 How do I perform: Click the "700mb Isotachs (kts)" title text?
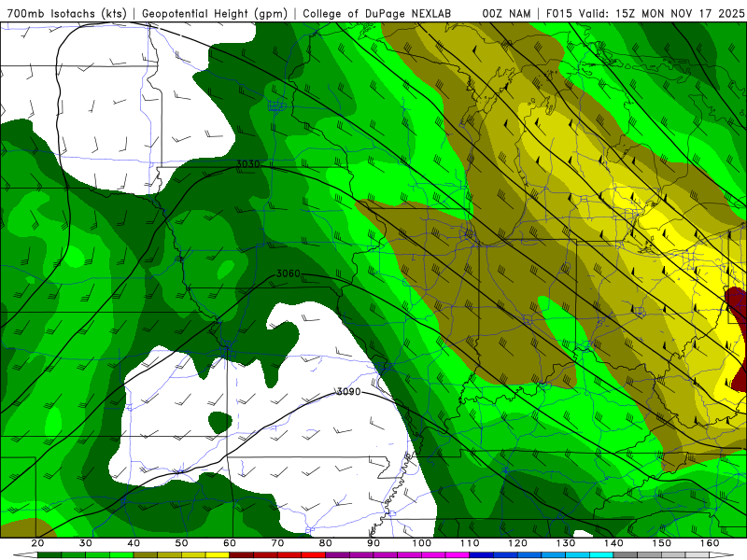[66, 13]
